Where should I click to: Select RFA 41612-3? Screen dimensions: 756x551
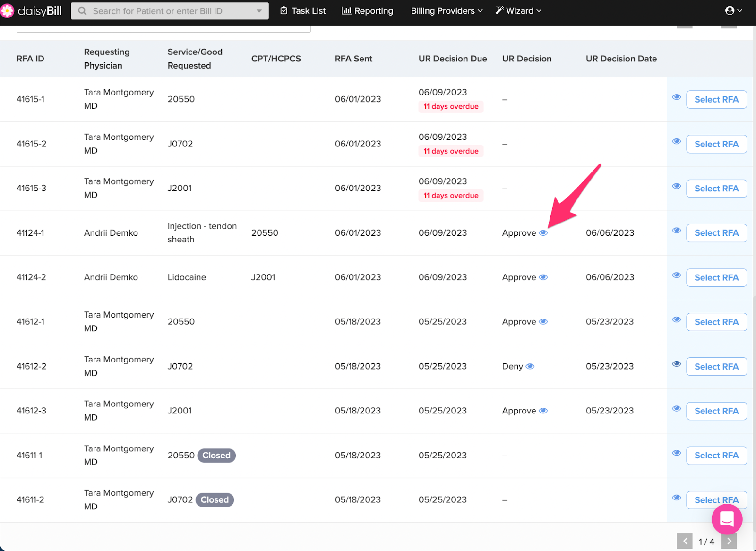coord(716,411)
